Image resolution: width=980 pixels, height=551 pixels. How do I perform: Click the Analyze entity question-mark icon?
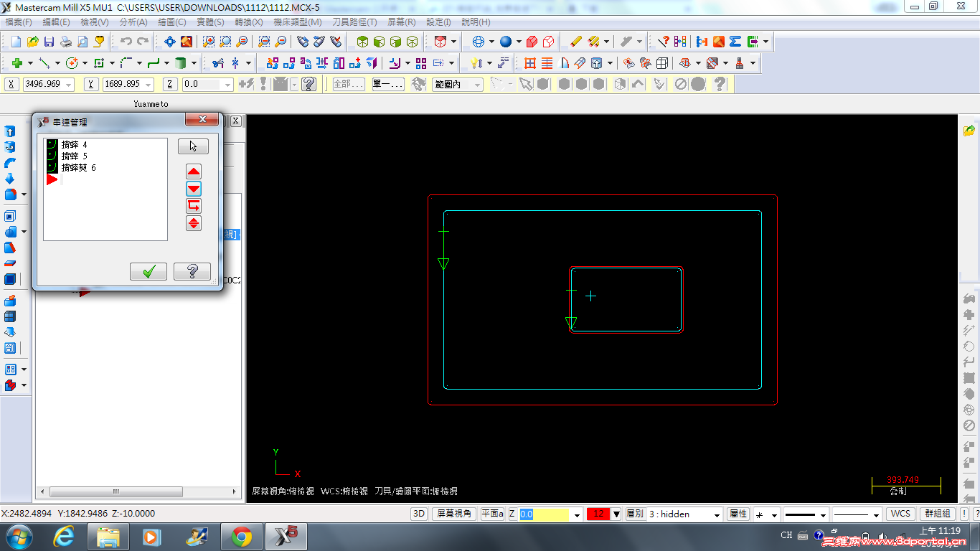[664, 42]
